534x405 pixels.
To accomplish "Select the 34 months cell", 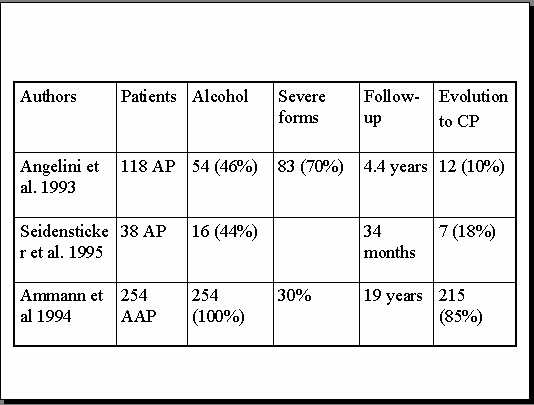I will click(x=396, y=250).
